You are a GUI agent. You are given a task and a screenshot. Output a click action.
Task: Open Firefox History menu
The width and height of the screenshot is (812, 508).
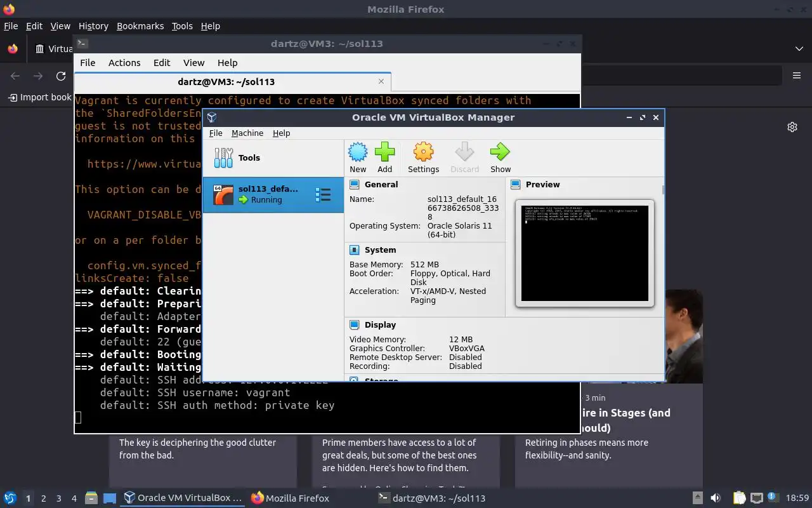[x=93, y=26]
